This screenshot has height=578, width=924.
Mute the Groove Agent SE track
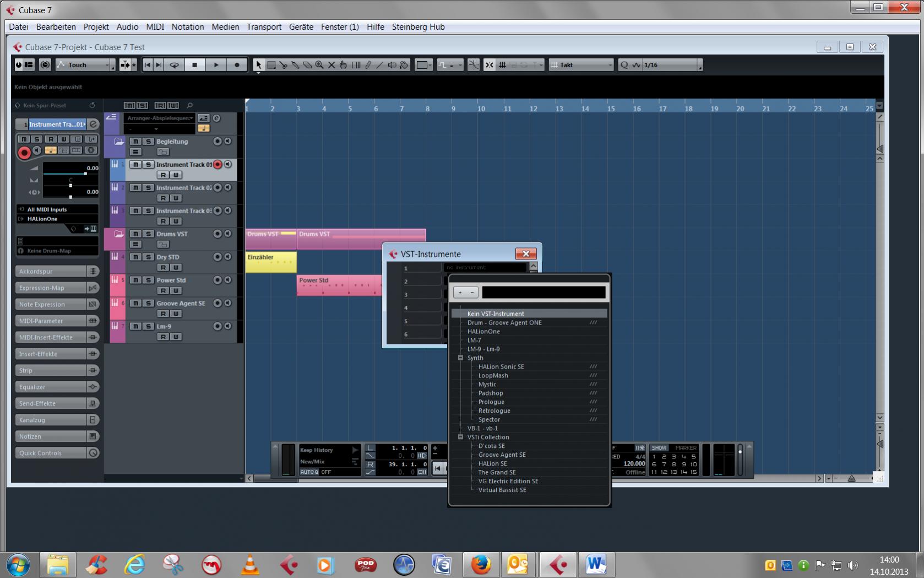click(135, 303)
